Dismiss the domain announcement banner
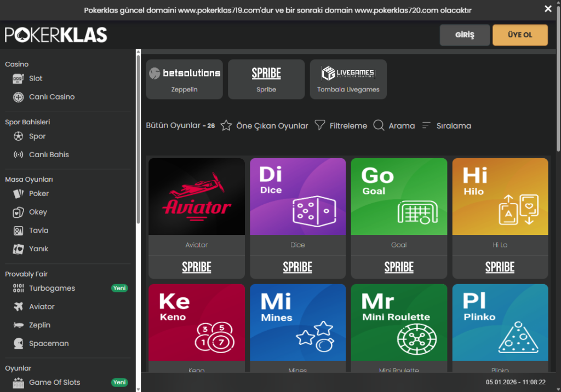The image size is (561, 392). [x=548, y=9]
